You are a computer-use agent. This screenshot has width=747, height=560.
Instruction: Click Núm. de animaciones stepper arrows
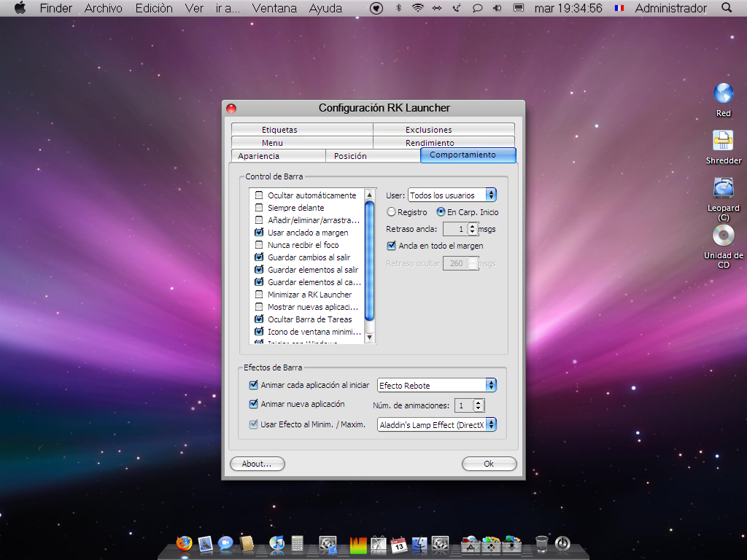click(479, 405)
